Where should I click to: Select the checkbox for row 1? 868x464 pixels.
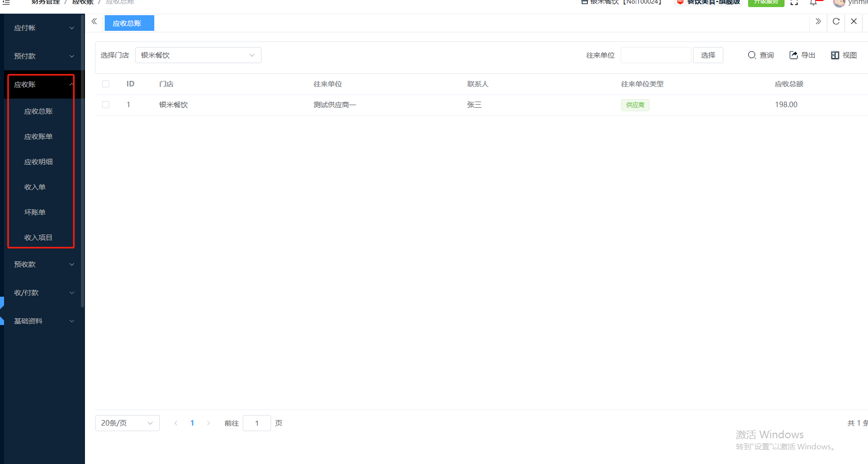(x=106, y=105)
